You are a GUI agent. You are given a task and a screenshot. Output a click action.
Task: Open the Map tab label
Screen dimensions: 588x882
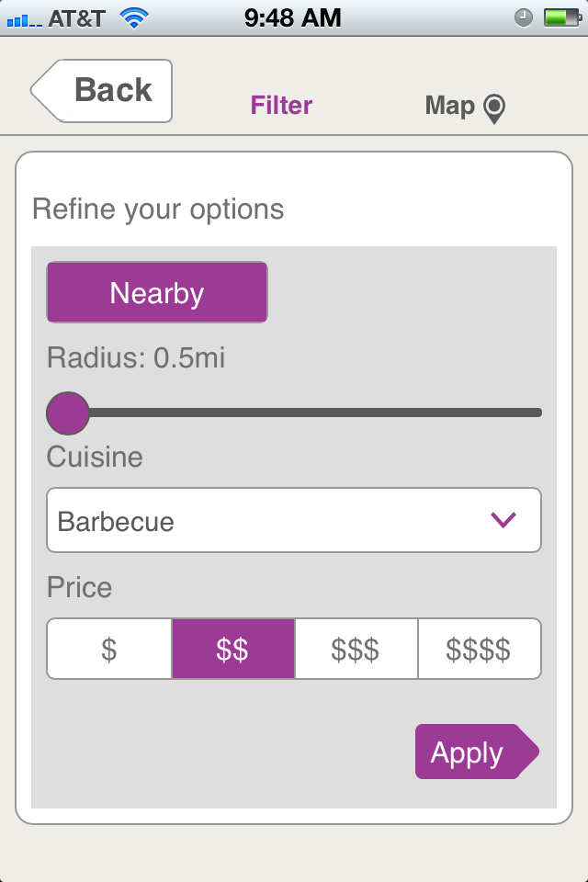tap(449, 106)
